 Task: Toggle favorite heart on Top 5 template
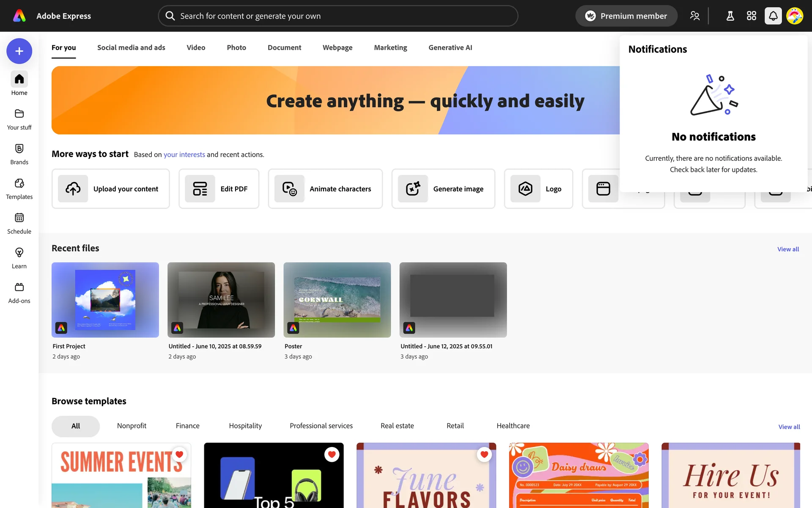coord(332,454)
